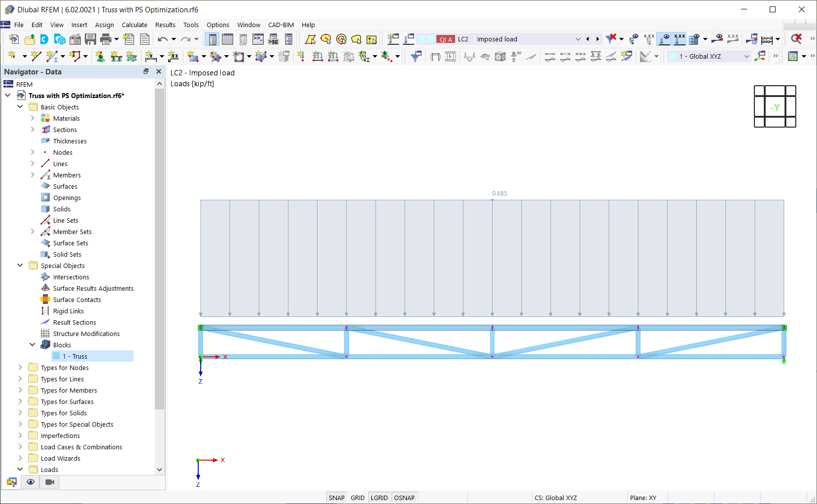The height and width of the screenshot is (504, 817).
Task: Activate the Show Loads with Values icon
Action: [679, 39]
